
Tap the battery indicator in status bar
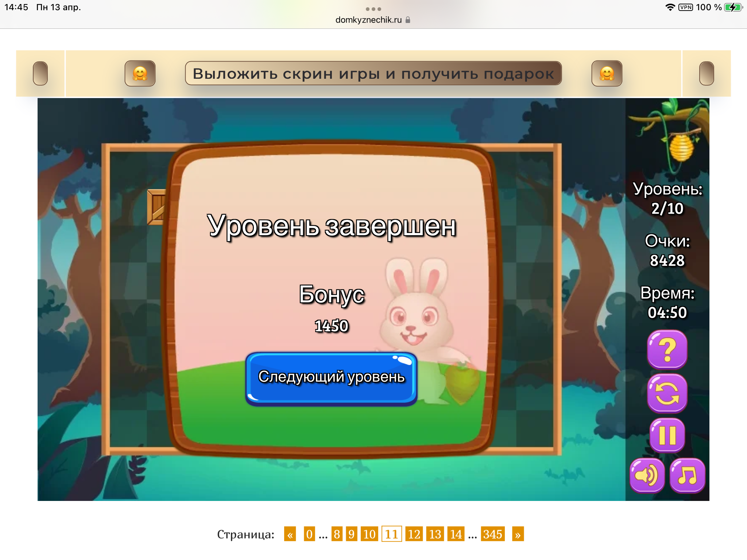[x=732, y=7]
